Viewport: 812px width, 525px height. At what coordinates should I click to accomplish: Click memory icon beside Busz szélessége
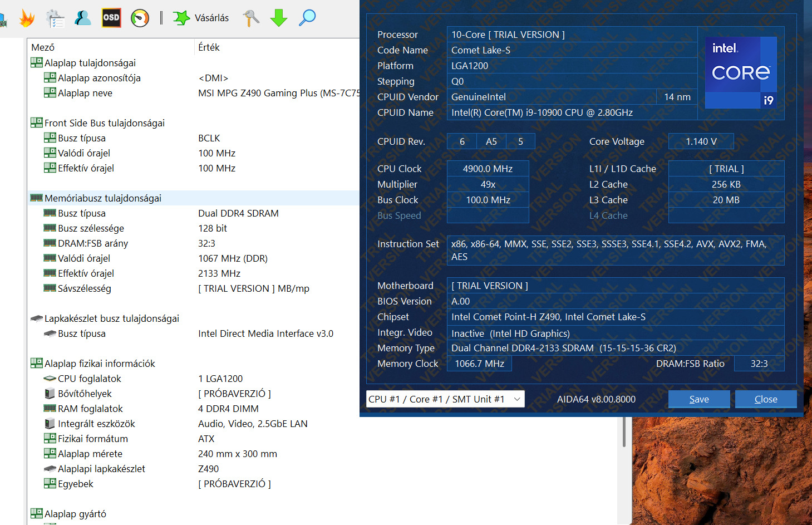tap(50, 228)
